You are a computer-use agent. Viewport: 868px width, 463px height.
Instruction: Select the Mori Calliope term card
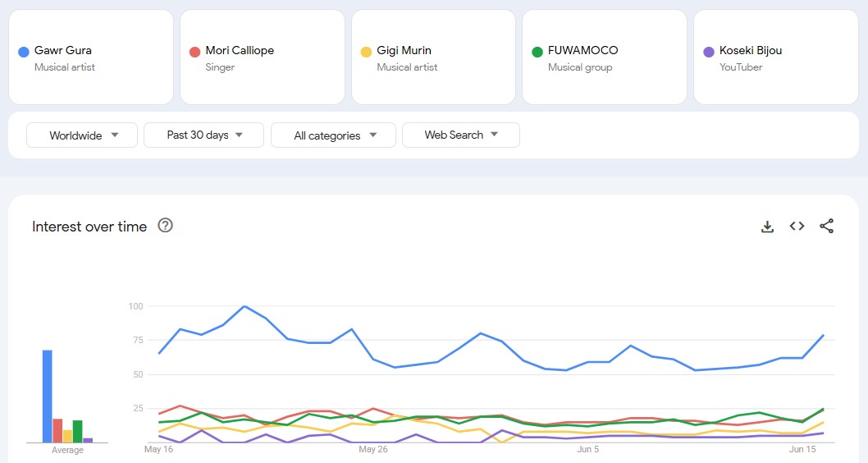coord(263,57)
